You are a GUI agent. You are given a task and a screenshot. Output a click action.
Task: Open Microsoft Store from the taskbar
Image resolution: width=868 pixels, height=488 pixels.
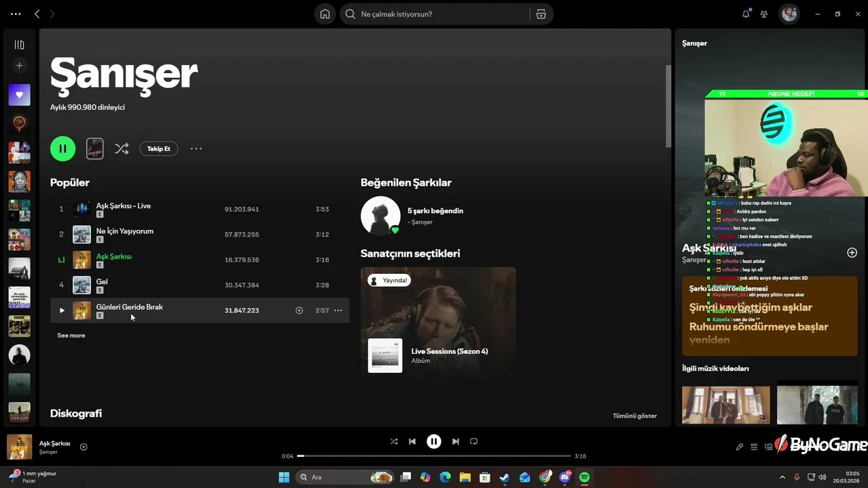[x=485, y=477]
